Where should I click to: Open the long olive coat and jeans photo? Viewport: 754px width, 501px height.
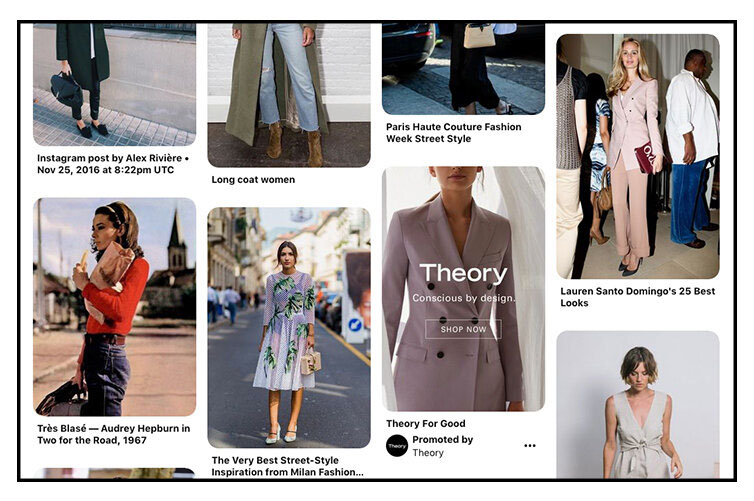click(x=289, y=95)
